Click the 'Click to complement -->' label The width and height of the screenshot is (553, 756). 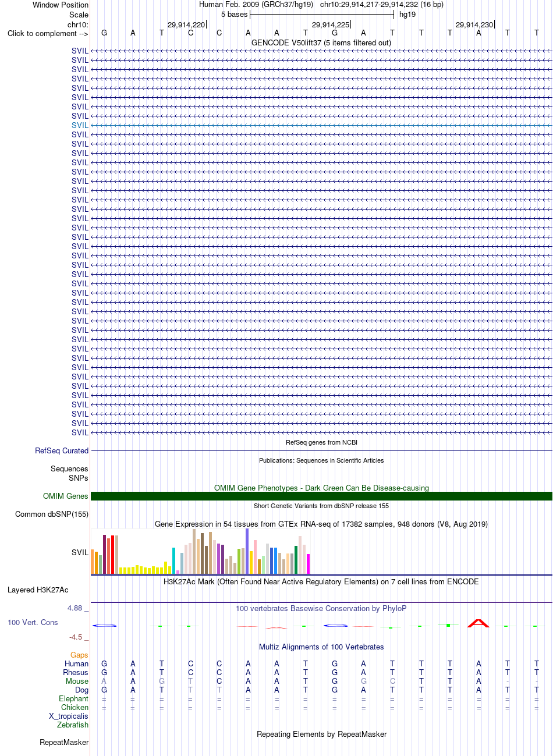(x=48, y=33)
